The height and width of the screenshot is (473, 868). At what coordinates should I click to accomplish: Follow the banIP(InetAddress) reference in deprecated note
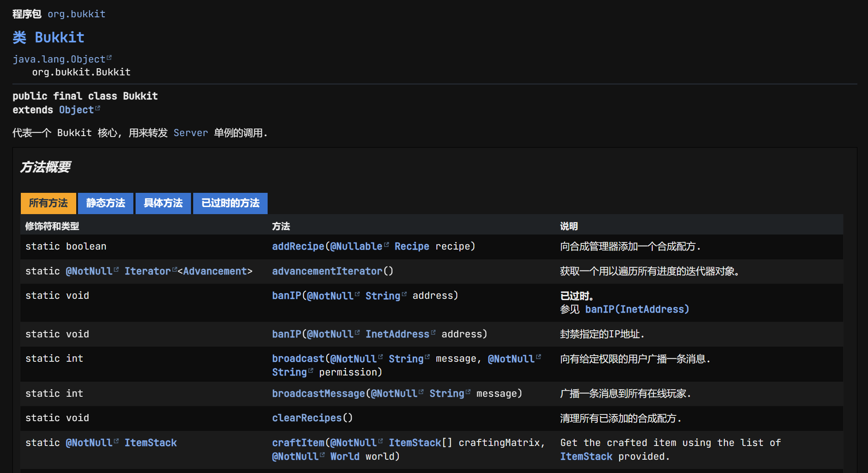click(637, 309)
